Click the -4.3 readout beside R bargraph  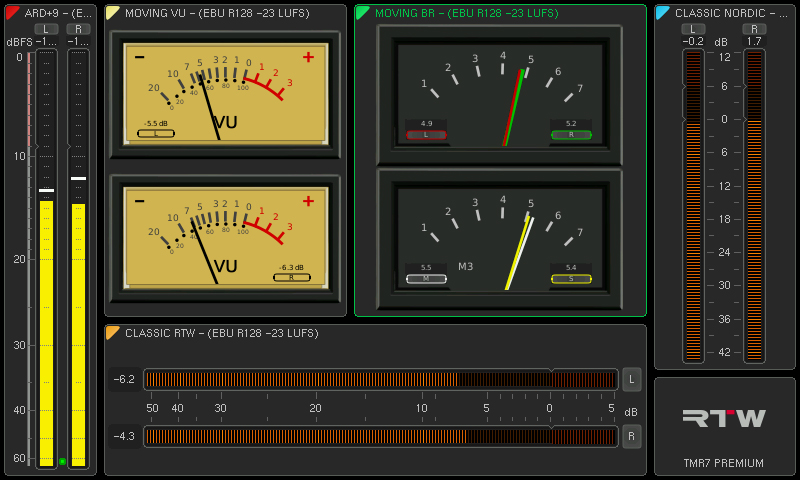[125, 436]
